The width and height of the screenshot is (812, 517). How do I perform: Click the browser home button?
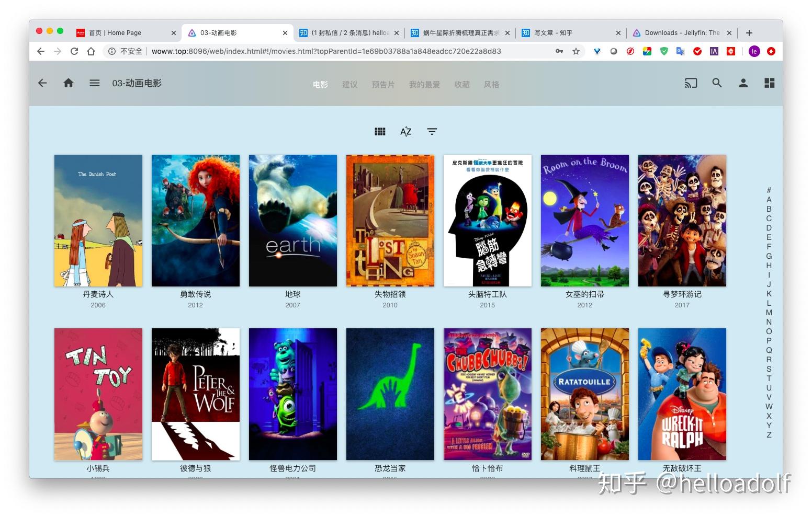coord(91,51)
